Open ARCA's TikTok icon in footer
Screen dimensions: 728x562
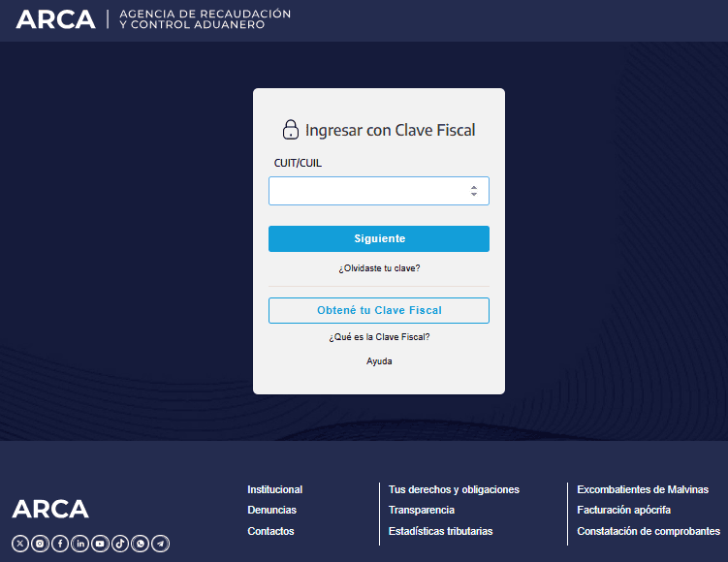(120, 544)
